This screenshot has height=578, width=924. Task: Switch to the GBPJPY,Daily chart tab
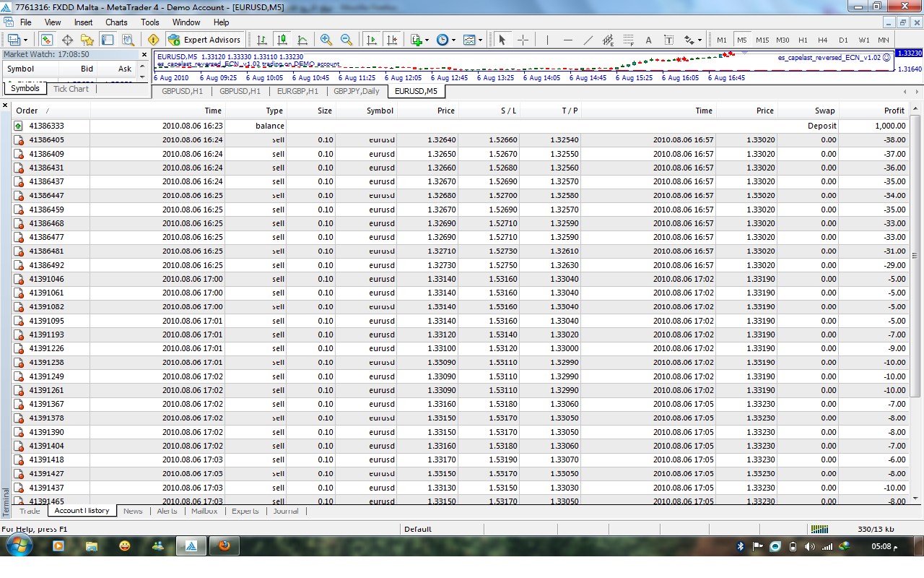point(356,92)
